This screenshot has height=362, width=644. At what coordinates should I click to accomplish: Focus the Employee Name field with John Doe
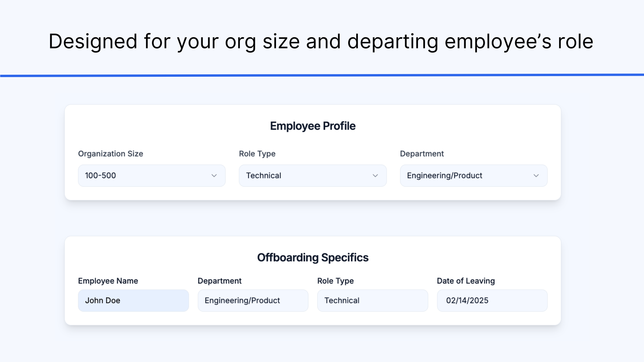click(x=133, y=301)
